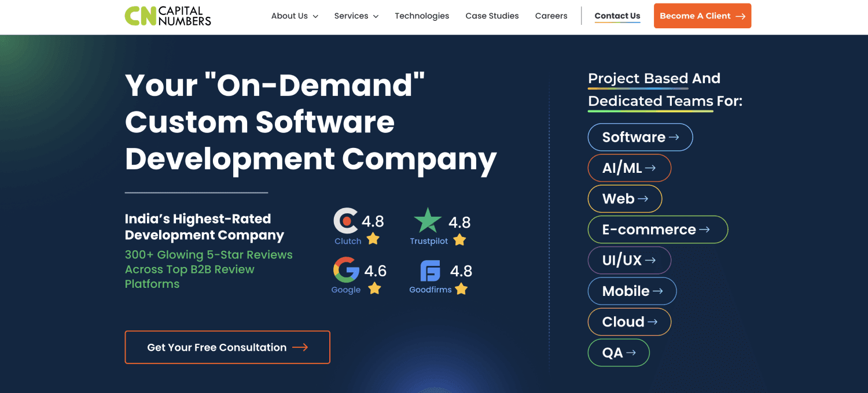Click the yellow star beside Goodfirms
Image resolution: width=868 pixels, height=393 pixels.
(x=461, y=289)
